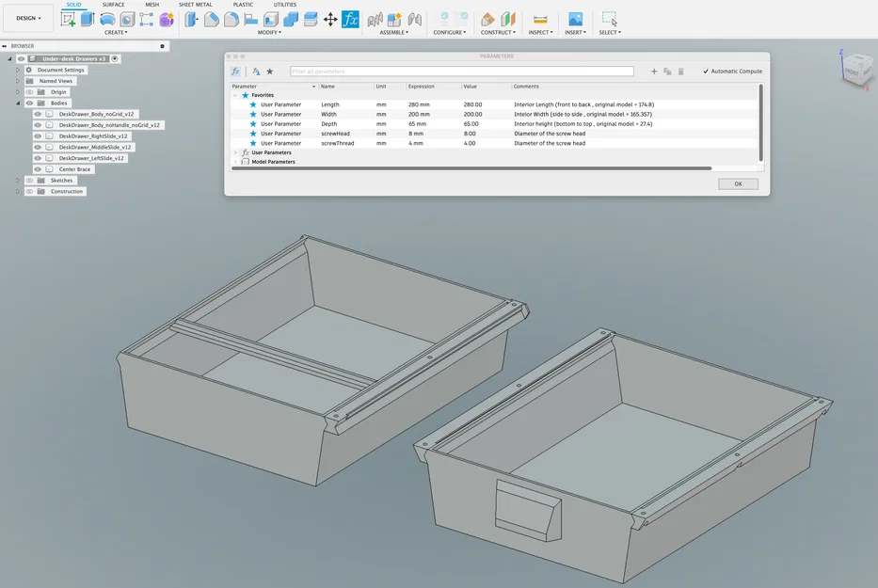Hide the DeskDrawer_LeftSlide_v12 body
878x588 pixels.
click(38, 157)
